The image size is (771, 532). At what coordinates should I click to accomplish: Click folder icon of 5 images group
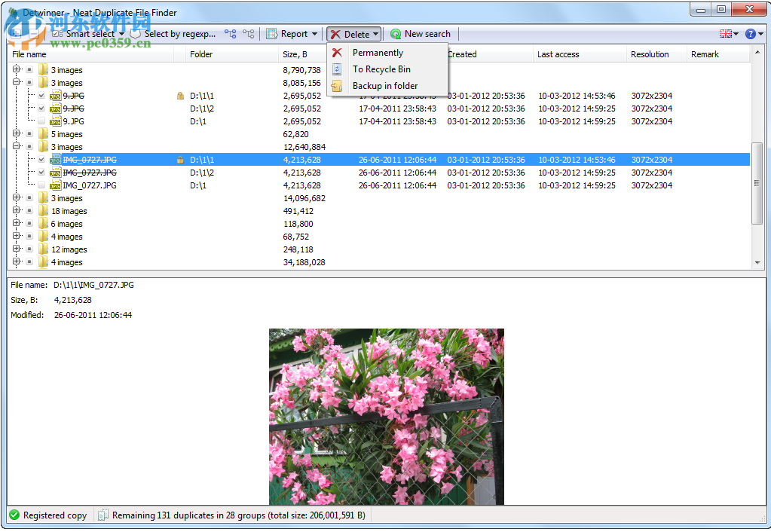[x=43, y=133]
